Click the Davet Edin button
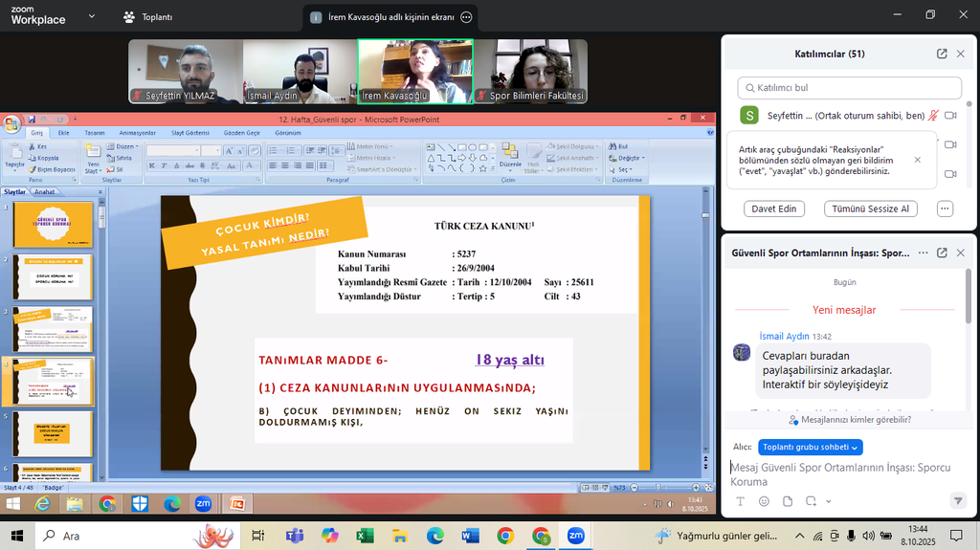 coord(773,209)
